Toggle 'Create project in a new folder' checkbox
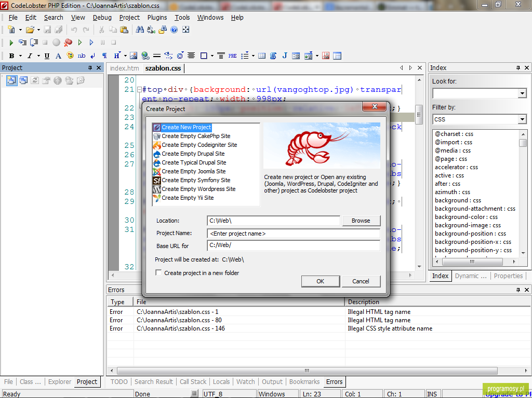The image size is (532, 398). pos(158,272)
